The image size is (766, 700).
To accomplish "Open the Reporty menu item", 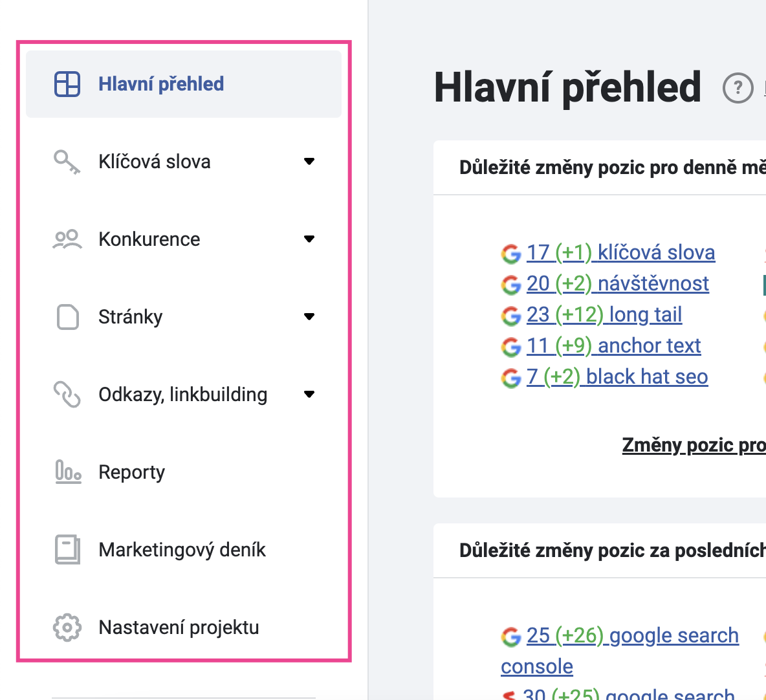I will pyautogui.click(x=184, y=472).
